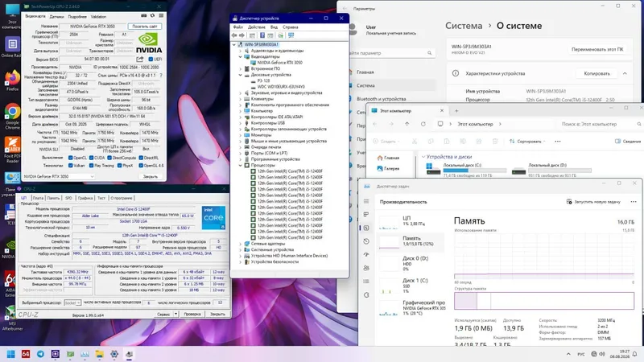Screen dimensions: 644x362
Task: Click BIOS export icon next to UEFI
Action: click(140, 59)
